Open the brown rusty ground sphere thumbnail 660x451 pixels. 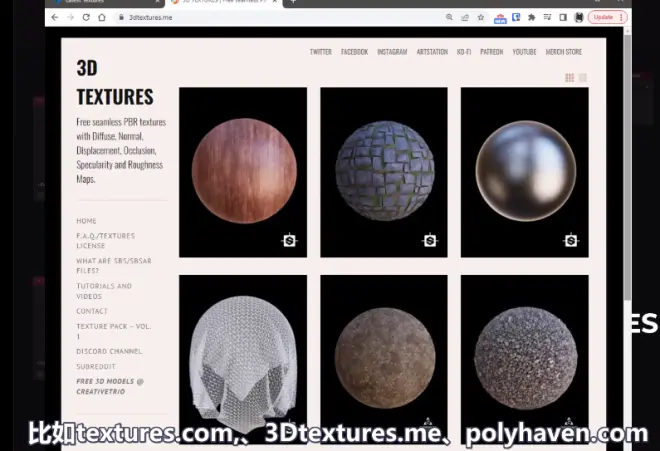point(384,358)
